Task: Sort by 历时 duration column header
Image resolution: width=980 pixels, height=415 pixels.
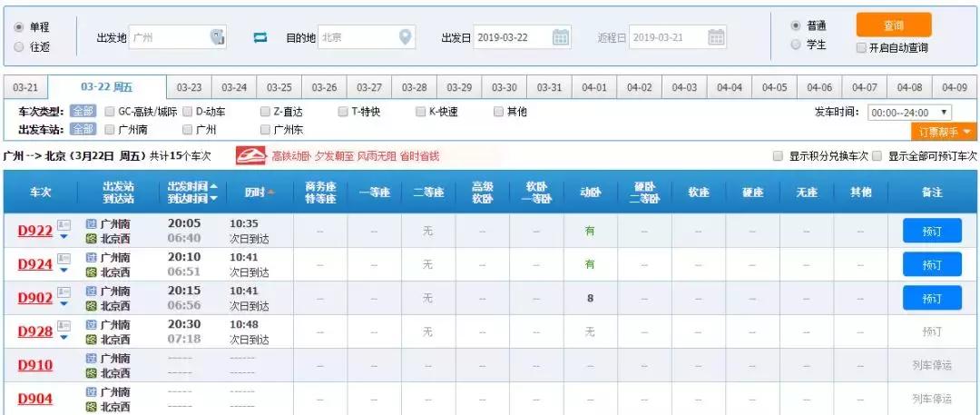Action: tap(260, 193)
